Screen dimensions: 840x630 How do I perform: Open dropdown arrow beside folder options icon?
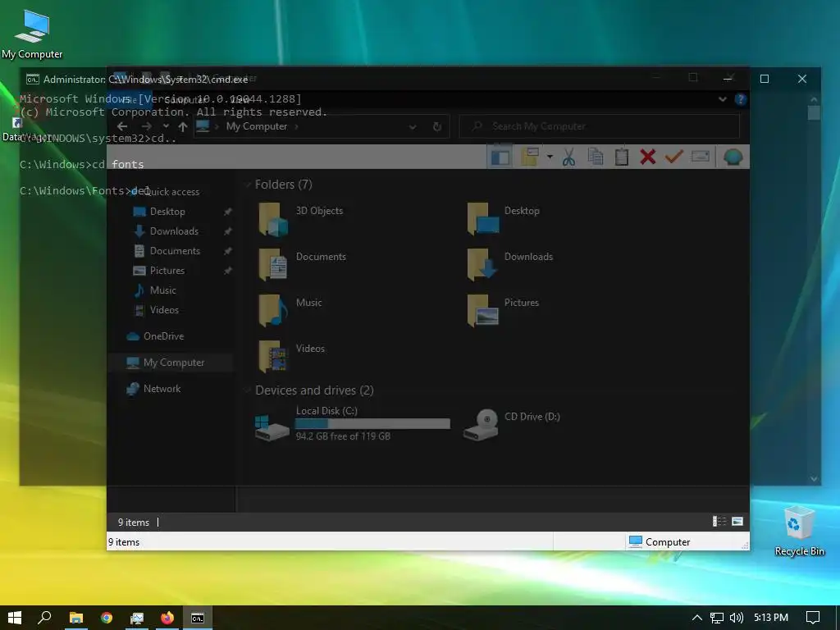click(x=550, y=157)
